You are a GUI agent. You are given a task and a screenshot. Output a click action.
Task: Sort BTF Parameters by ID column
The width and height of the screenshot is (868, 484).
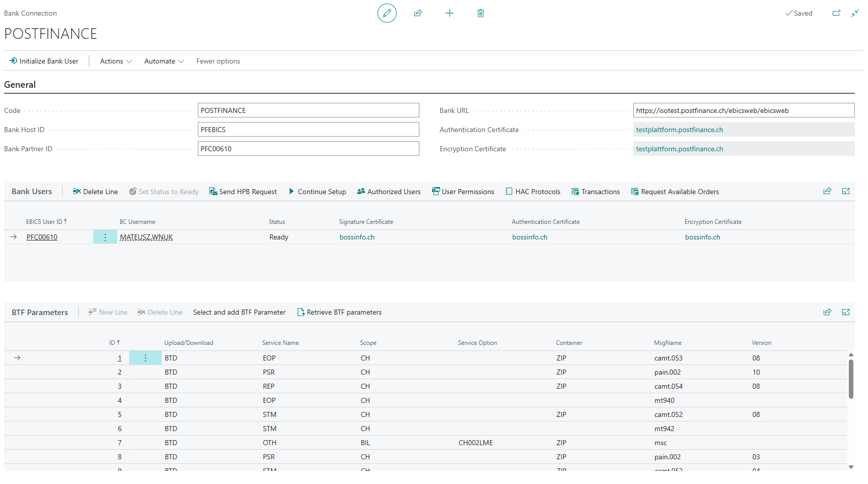click(x=115, y=343)
